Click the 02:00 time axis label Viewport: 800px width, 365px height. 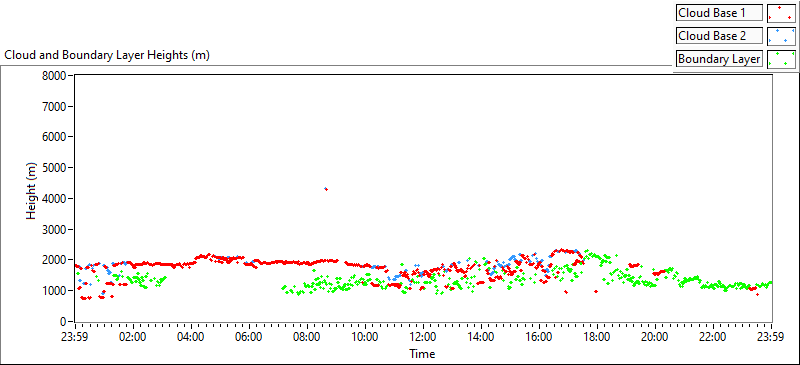[133, 337]
